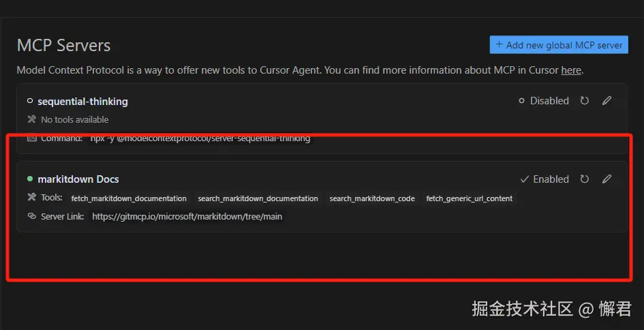Click the MCP Servers heading

[x=63, y=45]
